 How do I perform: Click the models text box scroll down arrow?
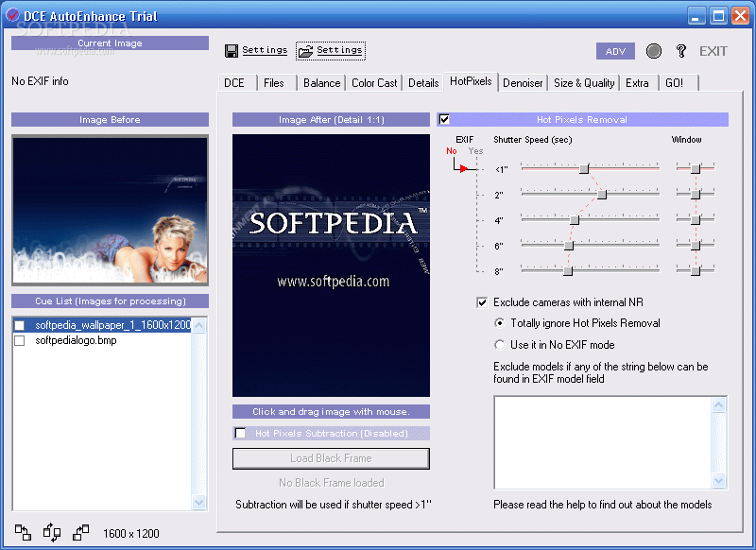coord(718,481)
